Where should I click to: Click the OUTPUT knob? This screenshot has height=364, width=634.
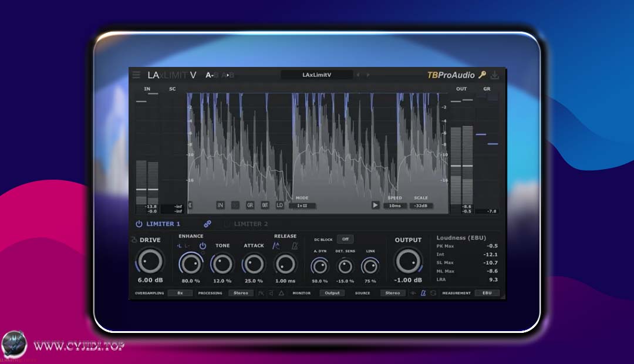click(408, 261)
